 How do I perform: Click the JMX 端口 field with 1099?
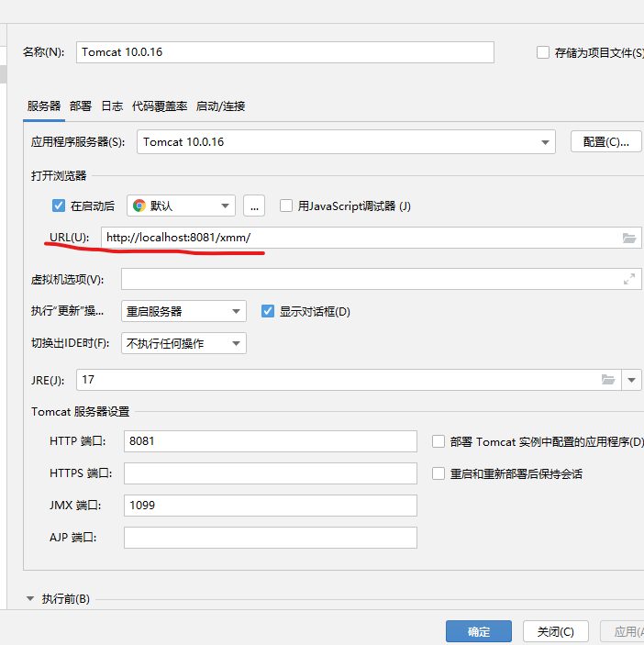(x=271, y=506)
